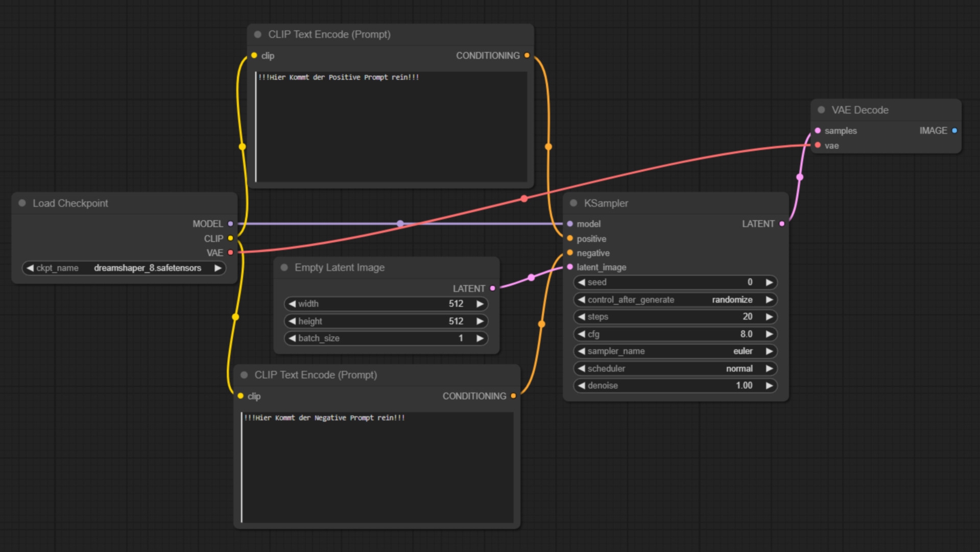Click into the positive prompt text area
This screenshot has width=980, height=552.
(x=391, y=128)
